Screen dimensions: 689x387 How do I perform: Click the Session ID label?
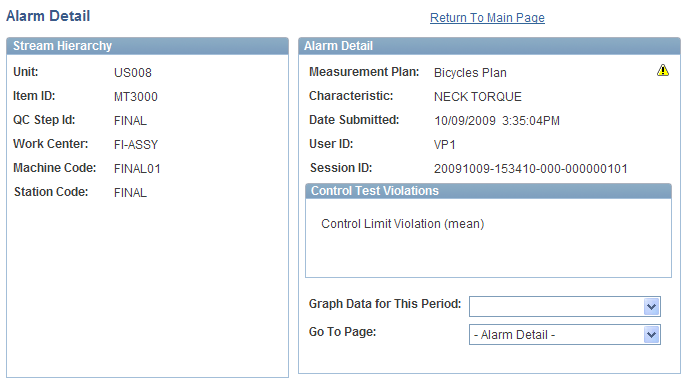coord(341,168)
